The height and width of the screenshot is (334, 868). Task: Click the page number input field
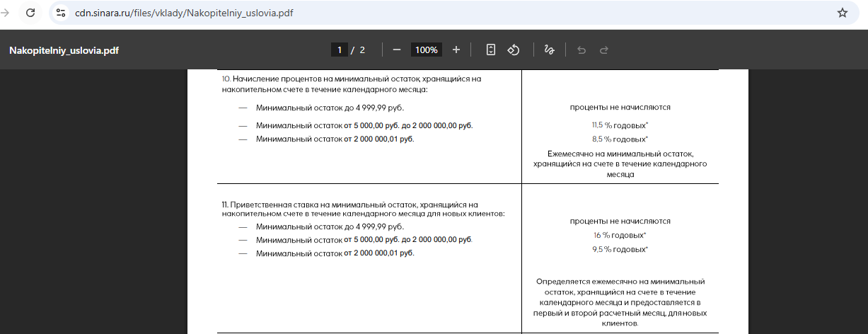340,50
